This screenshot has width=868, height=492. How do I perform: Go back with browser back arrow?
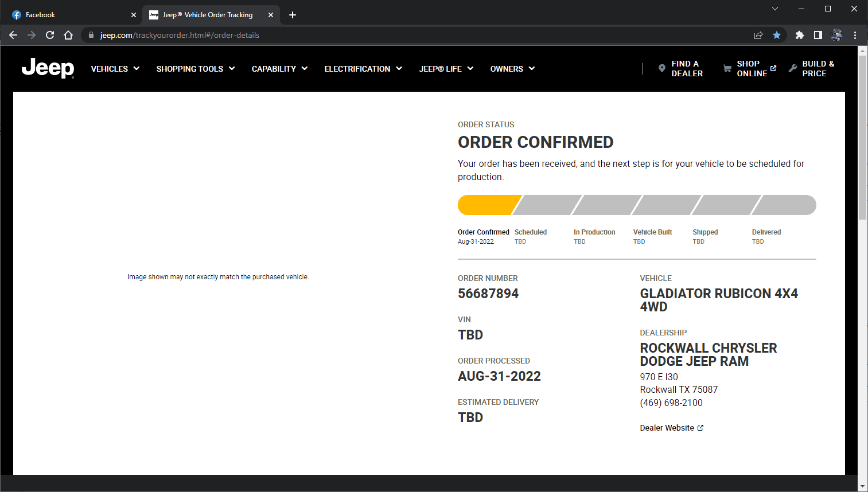pyautogui.click(x=13, y=35)
